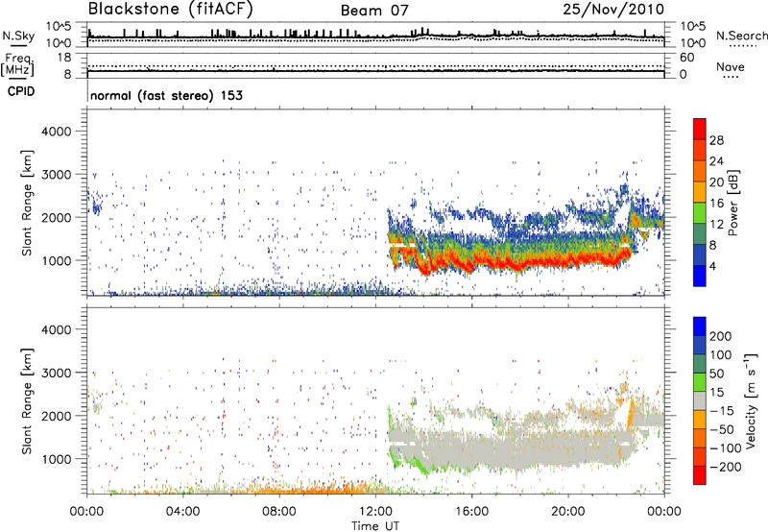Click '1000' on velocity panel range axis
This screenshot has height=532, width=768.
[x=56, y=459]
